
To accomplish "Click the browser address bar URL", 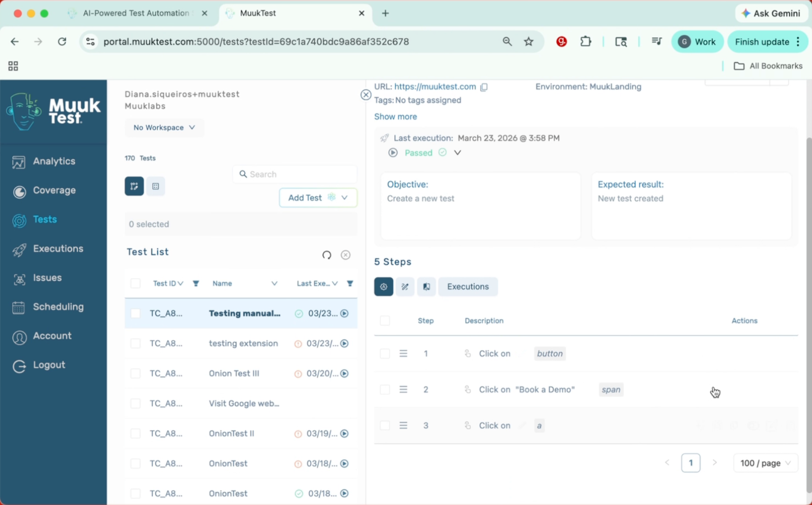I will (256, 42).
